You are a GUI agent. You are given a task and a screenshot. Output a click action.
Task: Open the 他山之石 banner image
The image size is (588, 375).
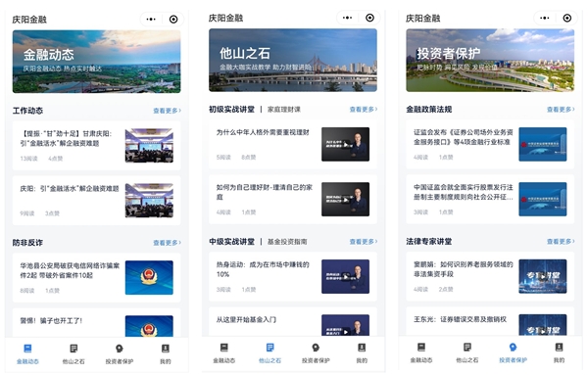click(x=293, y=61)
